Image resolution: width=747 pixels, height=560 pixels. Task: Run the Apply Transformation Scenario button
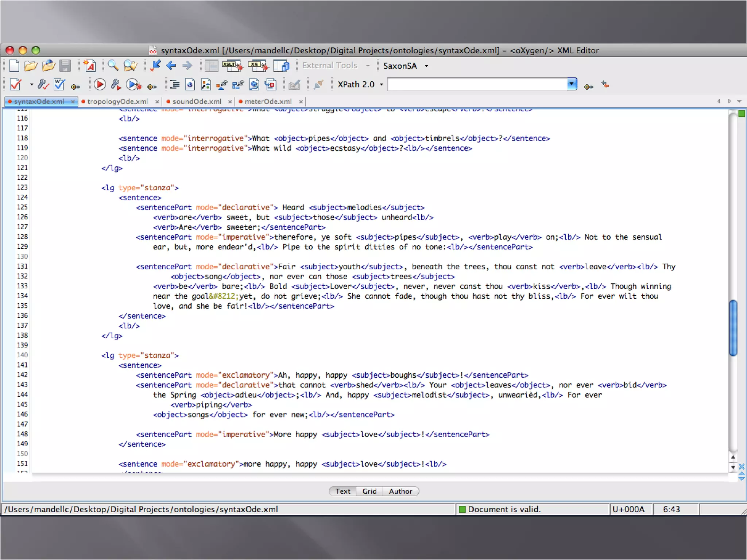(x=100, y=85)
